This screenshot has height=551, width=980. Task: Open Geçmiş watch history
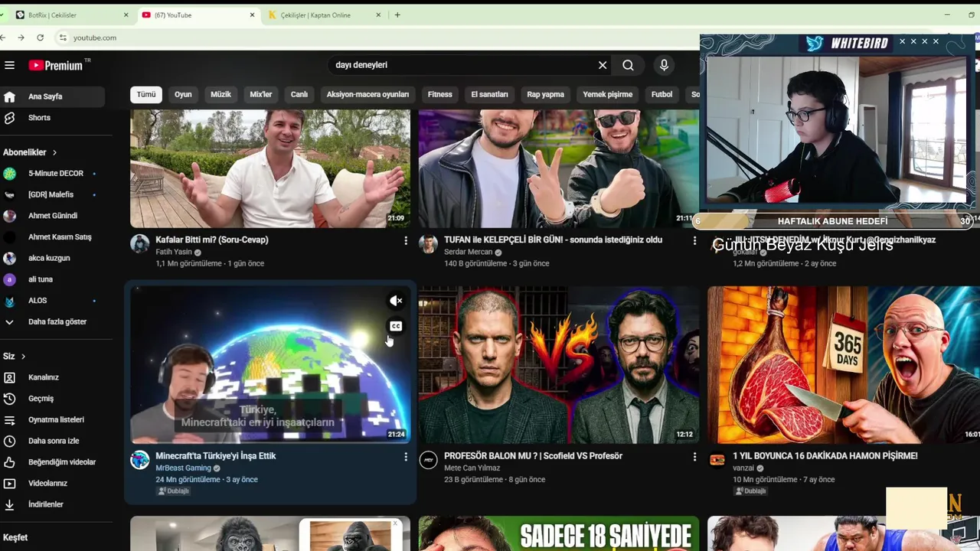coord(53,399)
